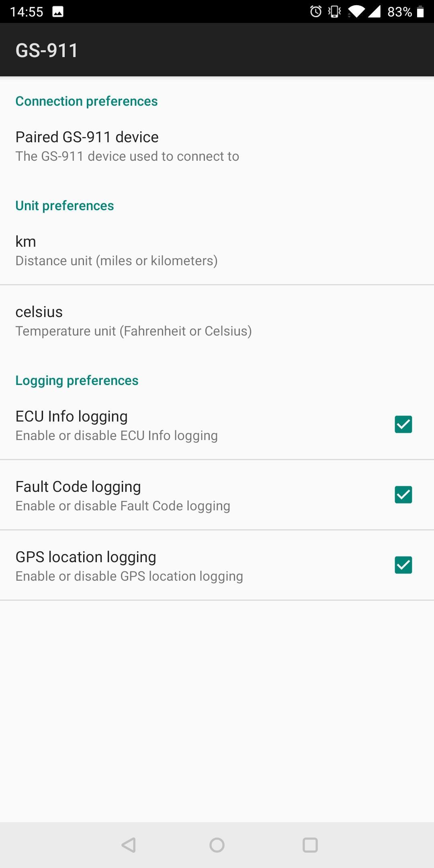Open Paired GS-911 device chooser
This screenshot has height=868, width=434.
point(217,146)
